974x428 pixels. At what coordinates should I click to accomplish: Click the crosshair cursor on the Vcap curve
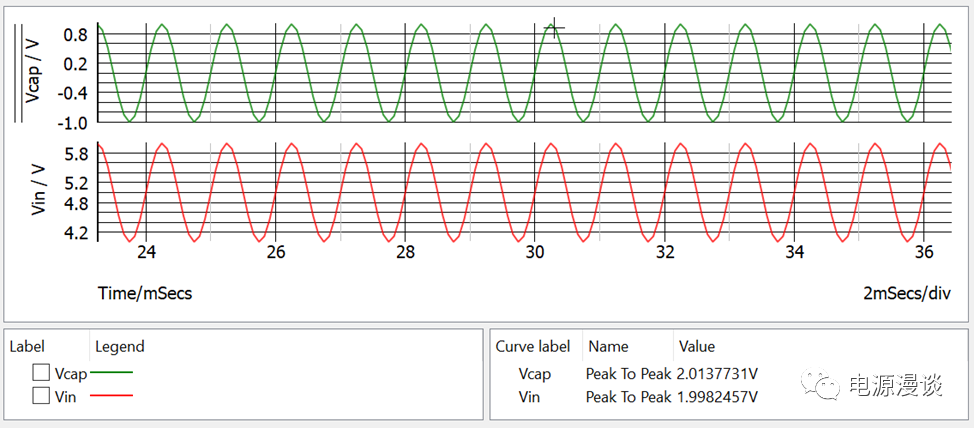[553, 29]
